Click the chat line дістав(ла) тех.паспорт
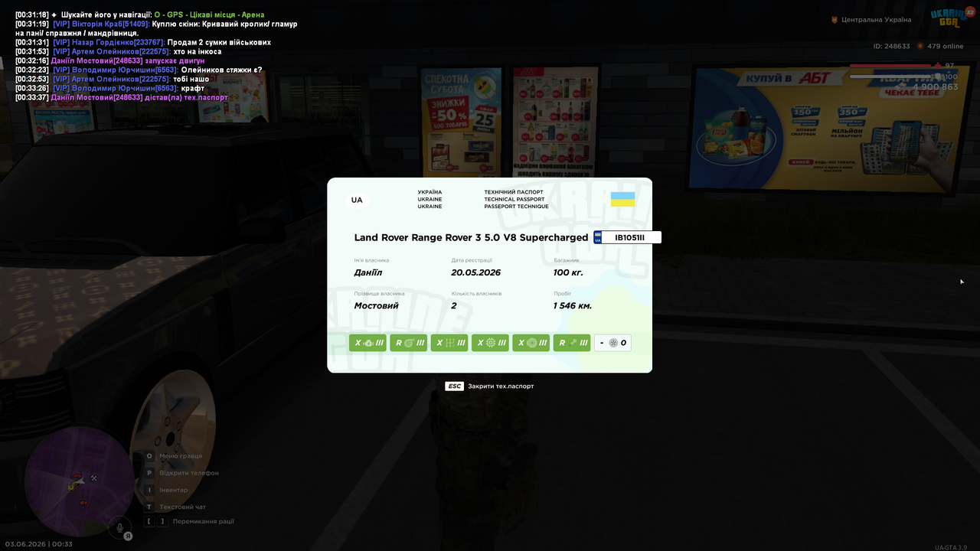Viewport: 980px width, 551px height. click(122, 97)
